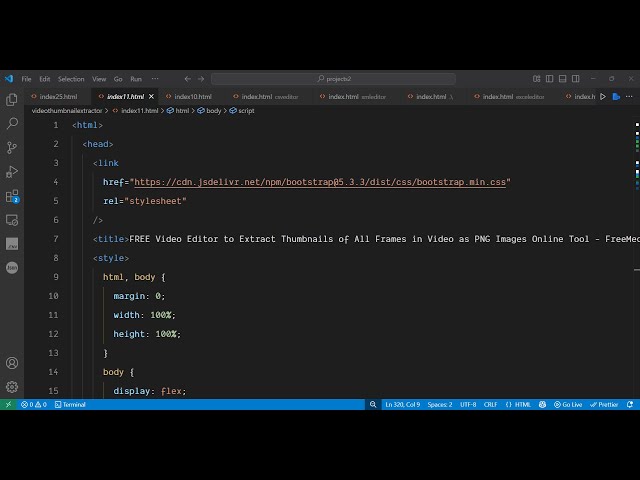Change file encoding UTF-8
Screen dimensions: 640x480
(468, 404)
